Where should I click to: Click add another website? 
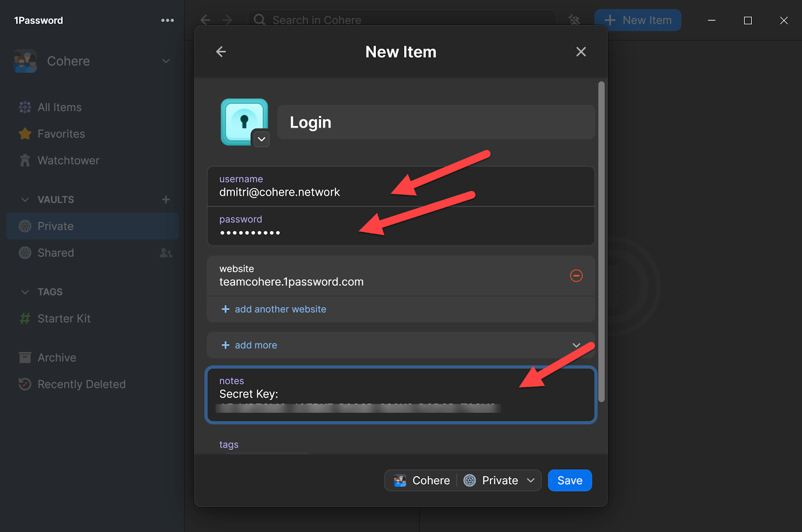click(274, 309)
